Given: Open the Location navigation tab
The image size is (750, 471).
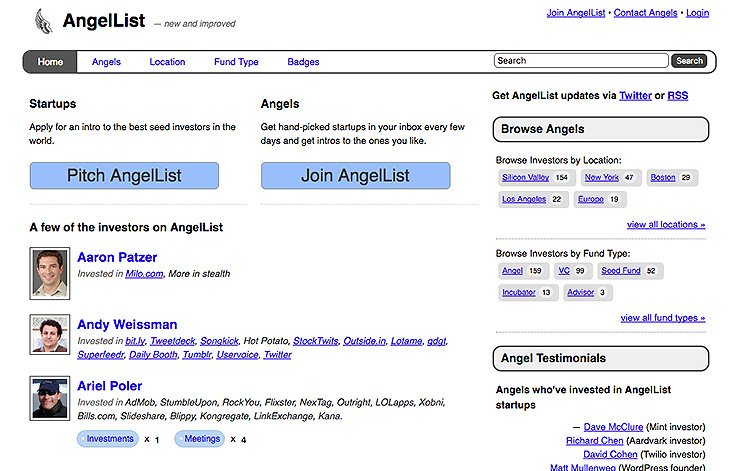Looking at the screenshot, I should [x=167, y=62].
